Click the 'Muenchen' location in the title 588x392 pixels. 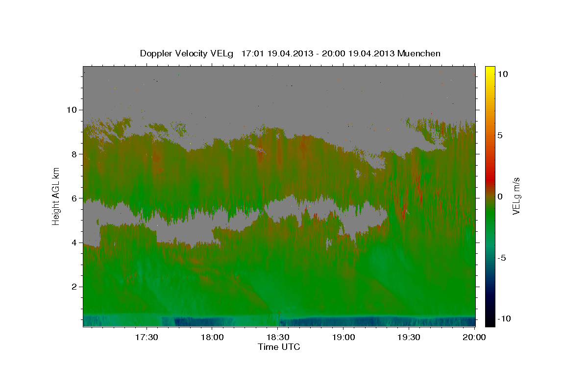pos(419,53)
